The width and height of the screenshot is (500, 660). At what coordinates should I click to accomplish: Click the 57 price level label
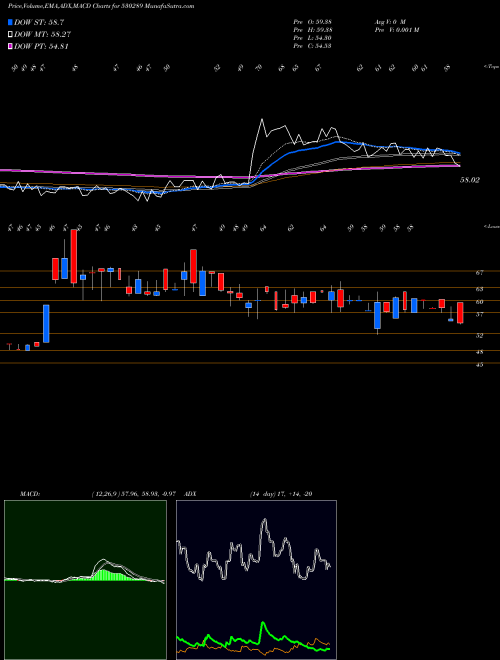click(479, 314)
